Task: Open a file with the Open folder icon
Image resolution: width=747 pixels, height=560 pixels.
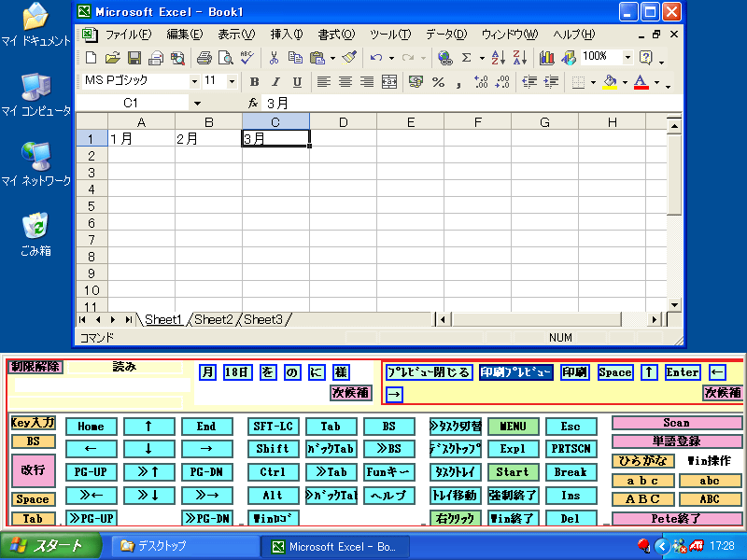Action: pos(112,58)
